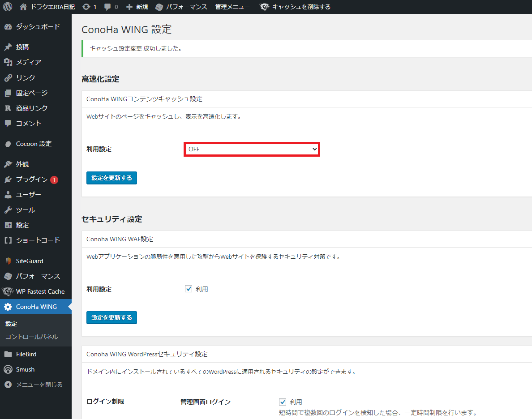Open the comments bubble icon in admin bar
Viewport: 532px width, 419px height.
point(107,7)
